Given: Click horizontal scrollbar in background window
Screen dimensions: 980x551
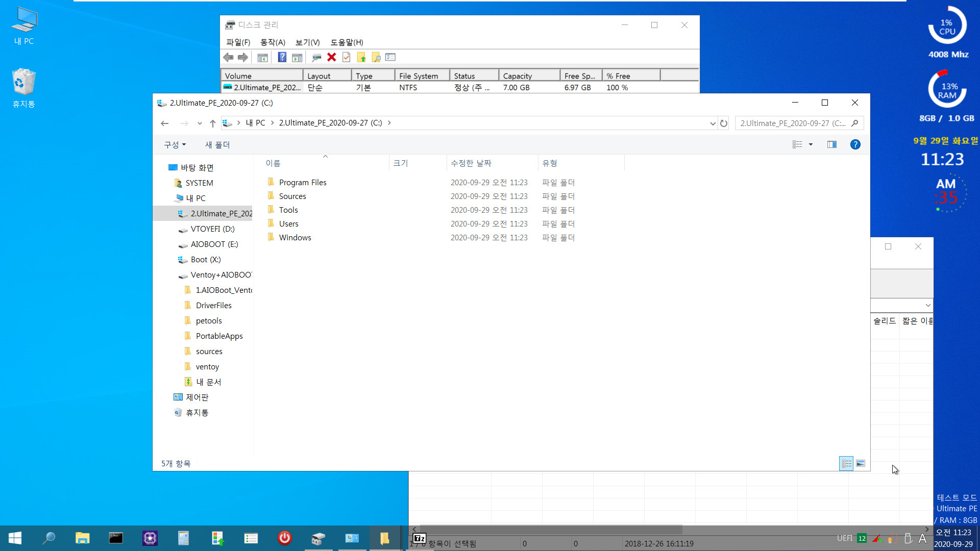Looking at the screenshot, I should pyautogui.click(x=551, y=530).
